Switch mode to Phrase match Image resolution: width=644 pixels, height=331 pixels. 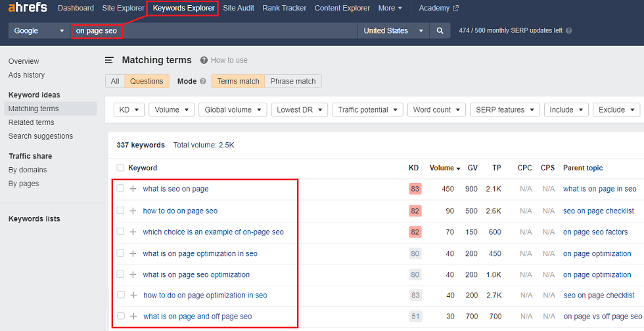(x=293, y=82)
